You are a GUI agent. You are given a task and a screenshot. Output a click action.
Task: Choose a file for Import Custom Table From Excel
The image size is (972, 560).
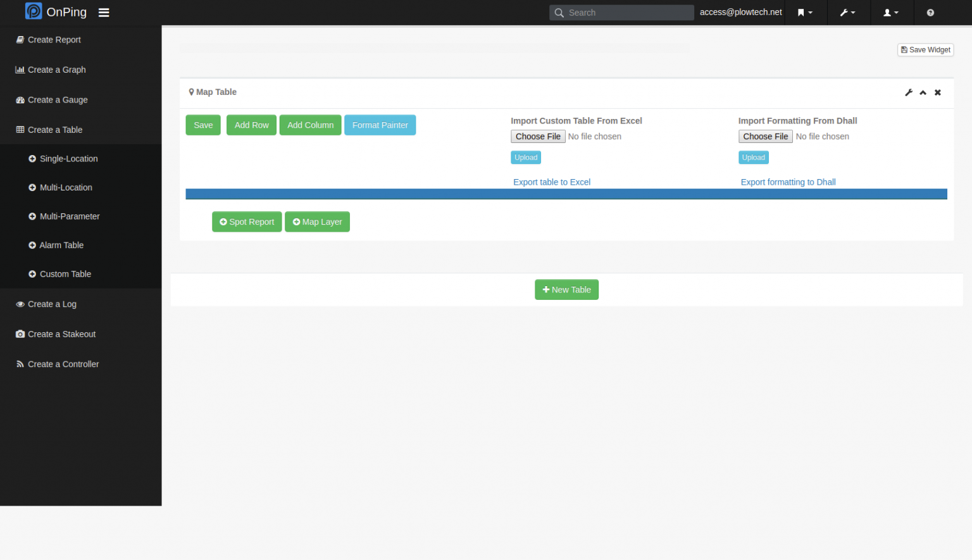[x=537, y=136]
